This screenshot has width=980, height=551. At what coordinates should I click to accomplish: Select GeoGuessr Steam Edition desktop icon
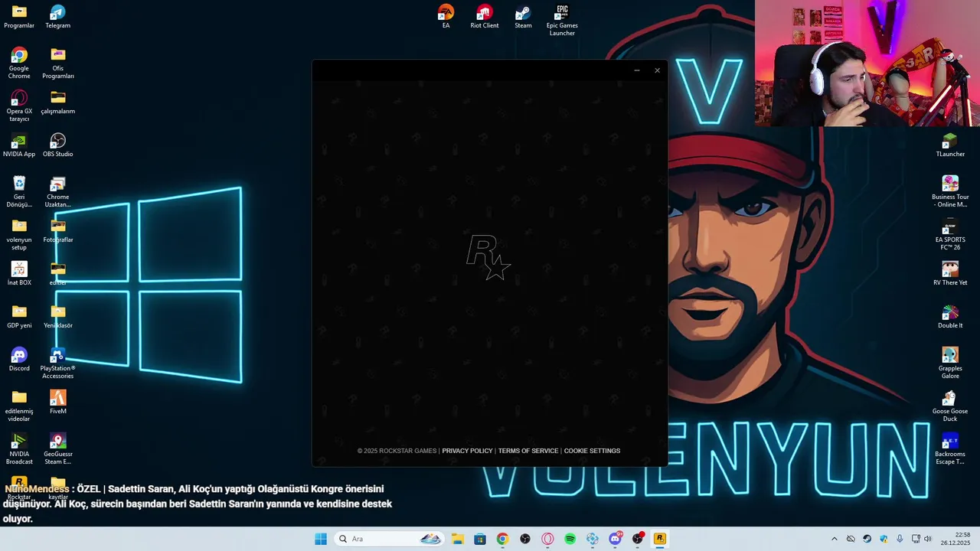click(58, 448)
